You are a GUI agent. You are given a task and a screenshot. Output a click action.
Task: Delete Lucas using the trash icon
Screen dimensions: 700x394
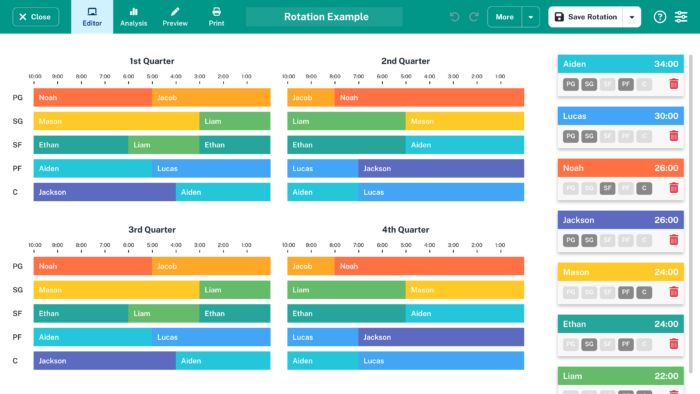[674, 136]
